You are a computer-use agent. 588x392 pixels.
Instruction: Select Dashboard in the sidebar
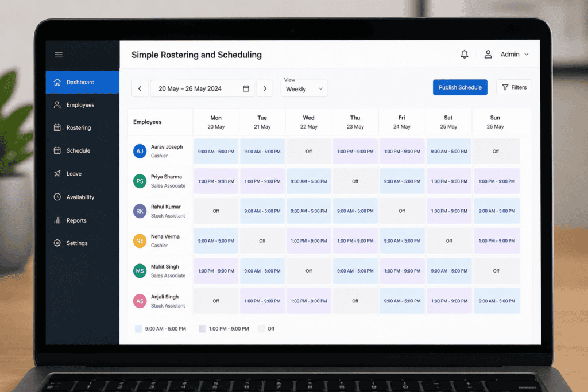83,82
